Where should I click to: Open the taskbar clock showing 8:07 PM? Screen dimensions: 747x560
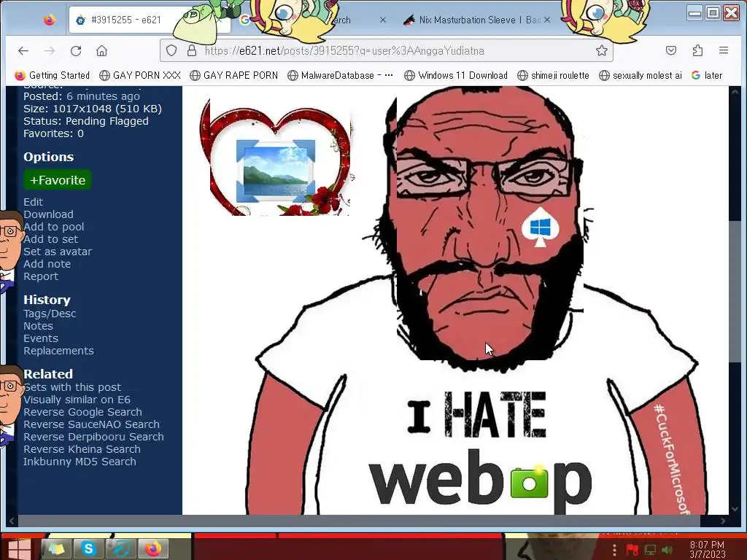pyautogui.click(x=707, y=550)
